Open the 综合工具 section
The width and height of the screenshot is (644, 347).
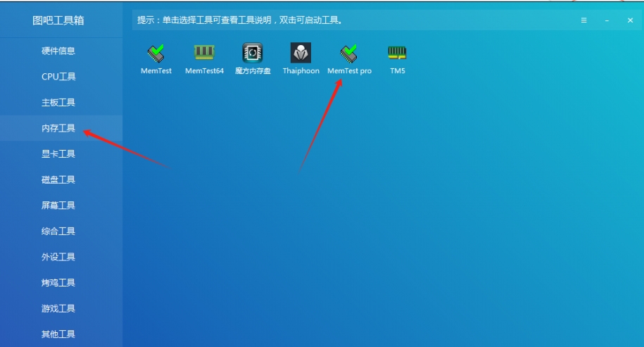[x=58, y=232]
